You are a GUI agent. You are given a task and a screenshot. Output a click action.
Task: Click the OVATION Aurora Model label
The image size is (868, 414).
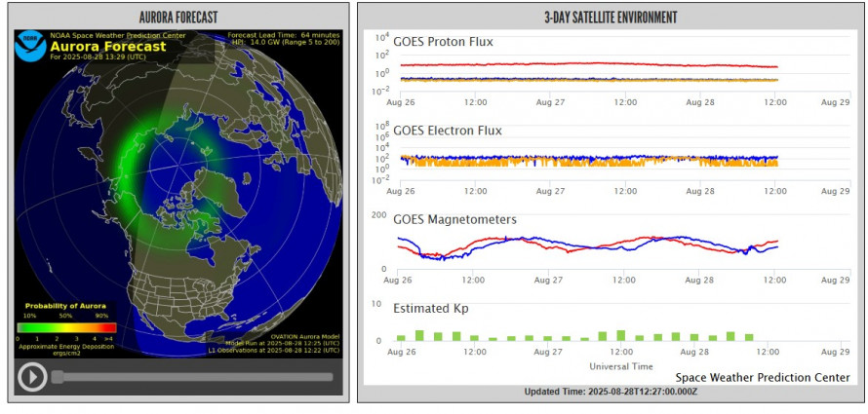click(305, 337)
